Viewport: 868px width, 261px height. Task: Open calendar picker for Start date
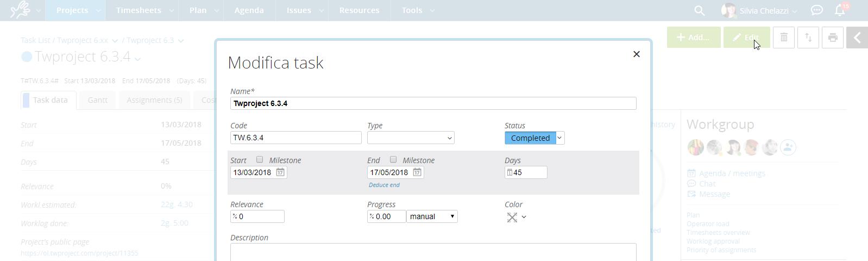pos(280,172)
